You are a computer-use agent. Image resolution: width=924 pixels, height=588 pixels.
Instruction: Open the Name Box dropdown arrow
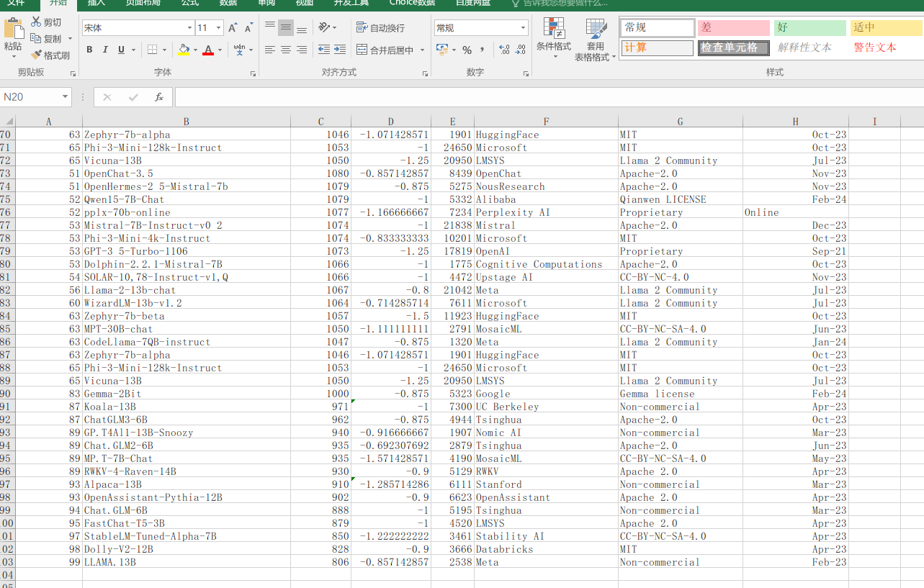[x=65, y=97]
